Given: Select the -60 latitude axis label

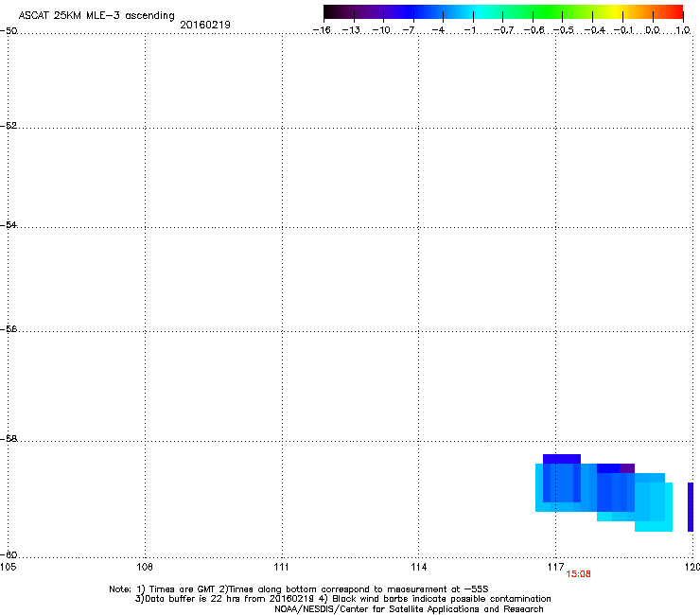Looking at the screenshot, I should tap(9, 554).
